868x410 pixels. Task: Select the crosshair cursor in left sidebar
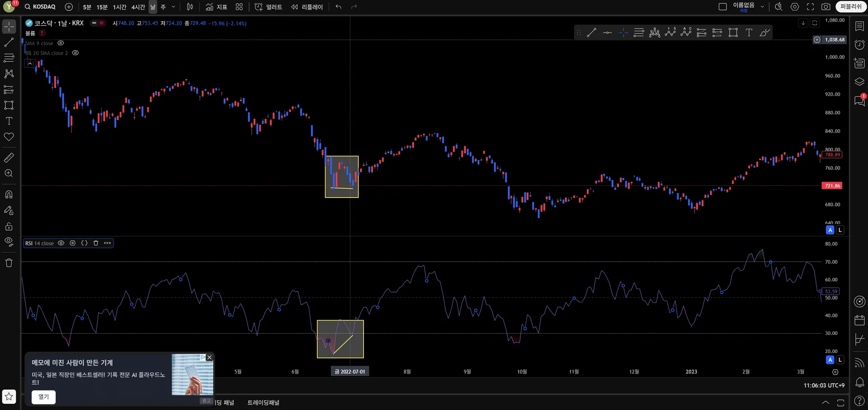[x=9, y=27]
